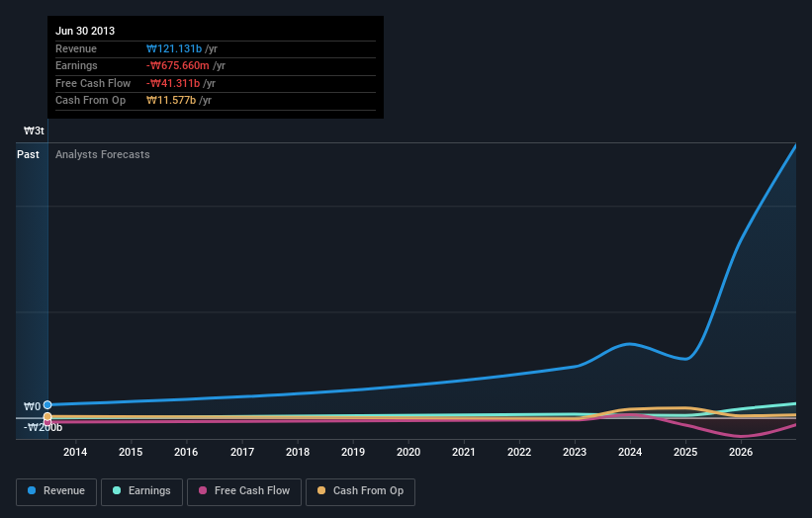
Task: Click the teal Earnings legend dot
Action: [x=117, y=490]
